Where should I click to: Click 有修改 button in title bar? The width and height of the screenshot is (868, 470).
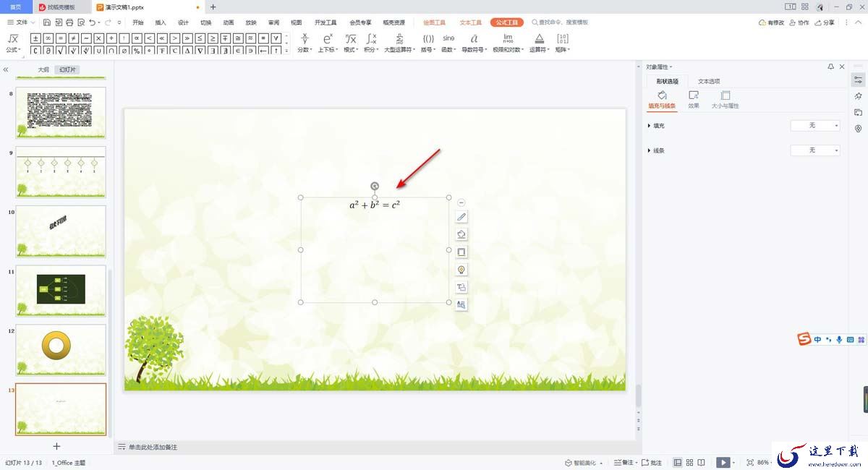[771, 22]
